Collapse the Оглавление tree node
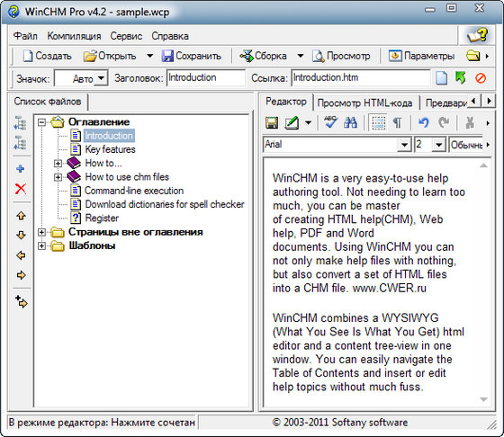This screenshot has height=437, width=504. click(x=41, y=122)
